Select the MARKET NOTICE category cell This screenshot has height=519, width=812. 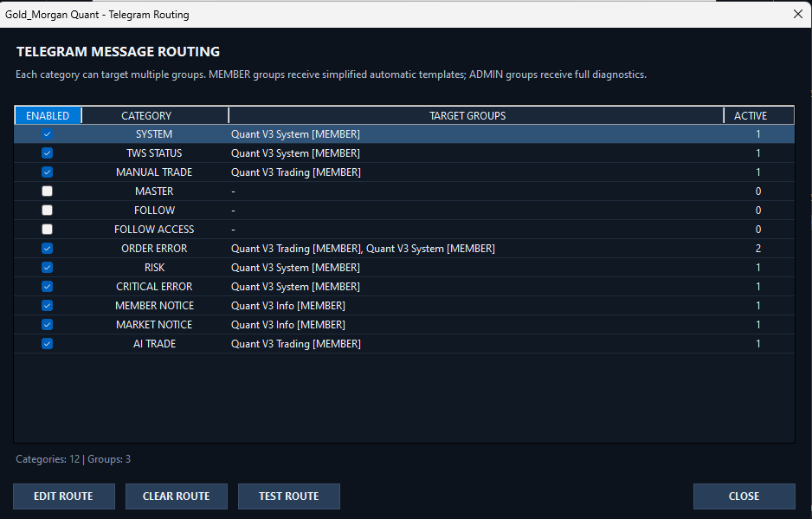154,325
